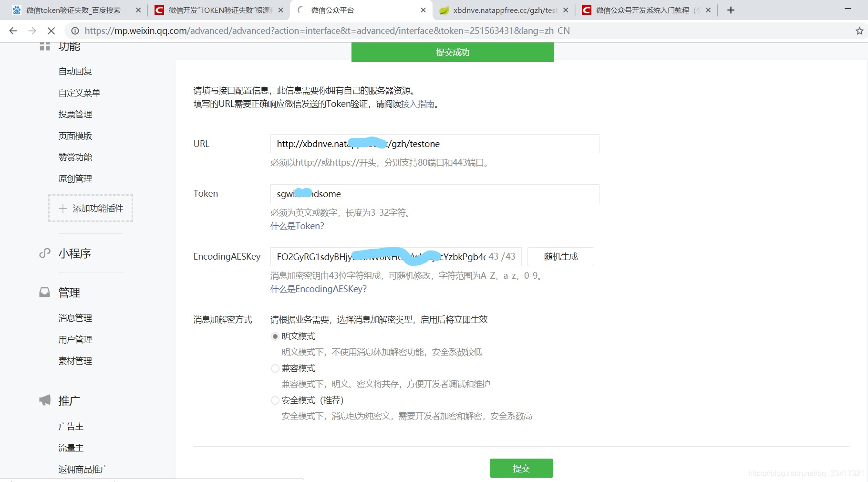Image resolution: width=868 pixels, height=482 pixels.
Task: Open 自动回复 in the sidebar
Action: coord(75,72)
